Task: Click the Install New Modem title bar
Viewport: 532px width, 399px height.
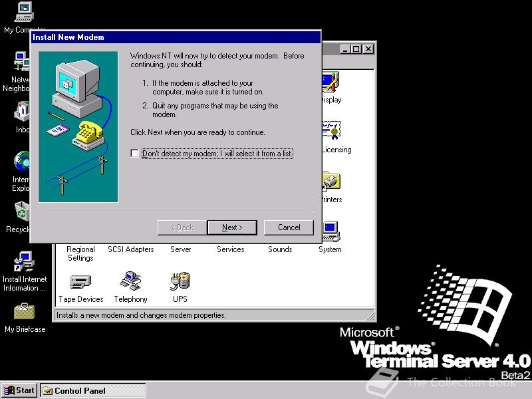Action: coord(176,37)
